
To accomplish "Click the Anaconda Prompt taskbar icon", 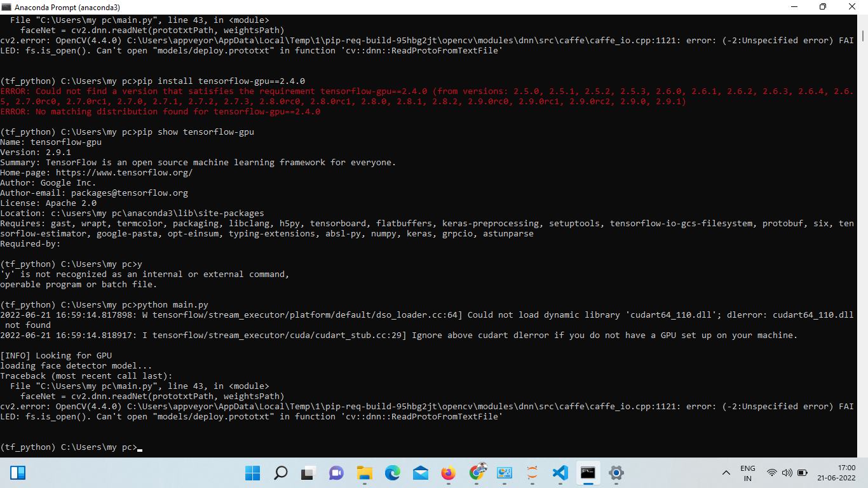I will tap(588, 473).
